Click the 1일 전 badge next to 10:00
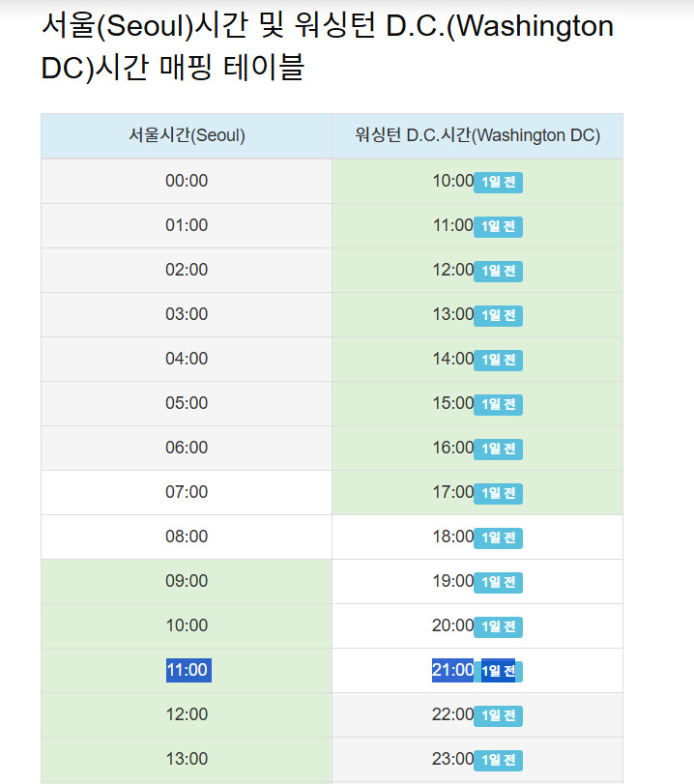Image resolution: width=694 pixels, height=784 pixels. click(x=498, y=182)
